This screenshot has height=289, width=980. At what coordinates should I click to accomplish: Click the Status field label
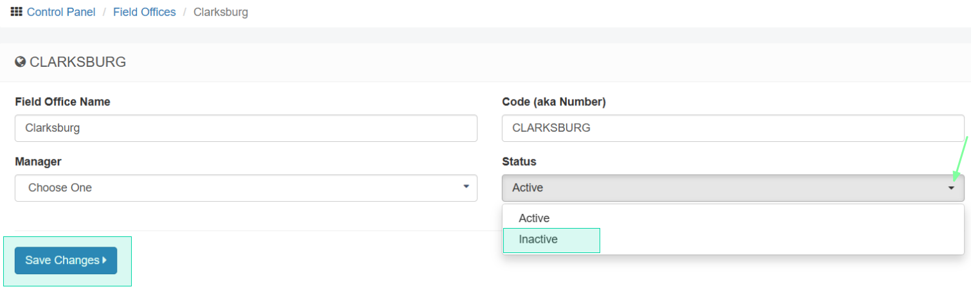point(519,161)
